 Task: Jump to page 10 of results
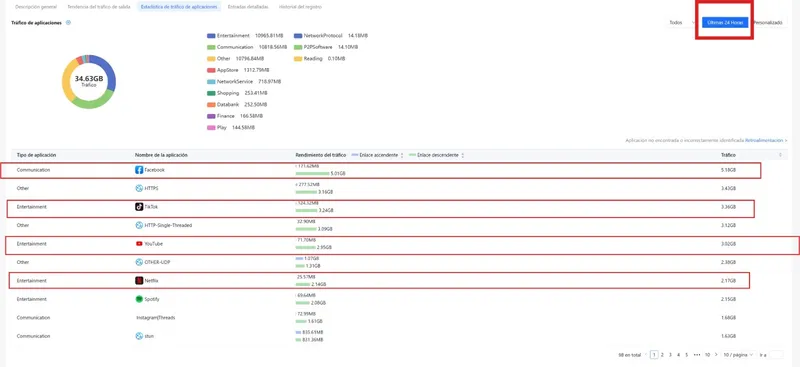(x=708, y=354)
